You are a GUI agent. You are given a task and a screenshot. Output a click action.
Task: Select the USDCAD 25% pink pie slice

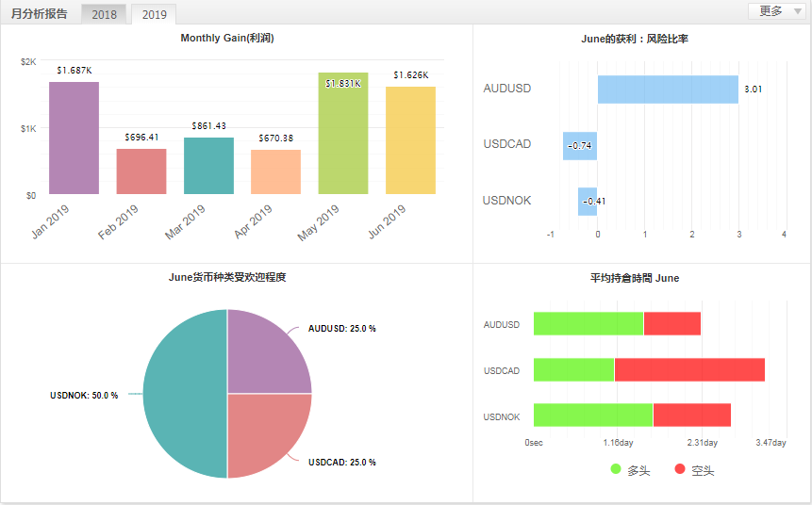click(269, 435)
